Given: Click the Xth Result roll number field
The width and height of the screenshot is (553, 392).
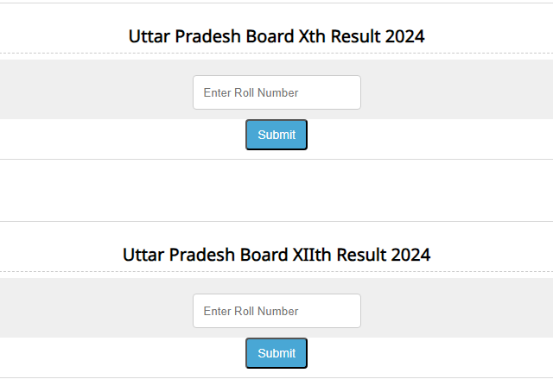Looking at the screenshot, I should (x=276, y=92).
